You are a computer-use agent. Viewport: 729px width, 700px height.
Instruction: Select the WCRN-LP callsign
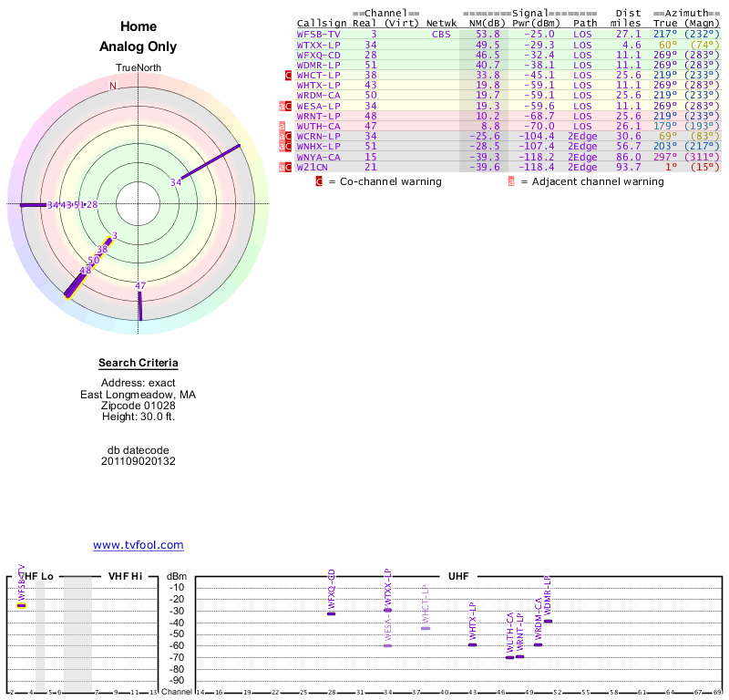coord(318,137)
